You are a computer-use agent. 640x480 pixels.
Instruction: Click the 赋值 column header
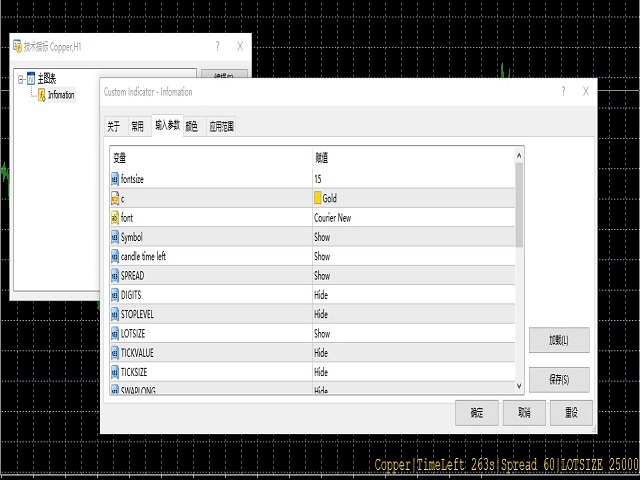click(413, 158)
